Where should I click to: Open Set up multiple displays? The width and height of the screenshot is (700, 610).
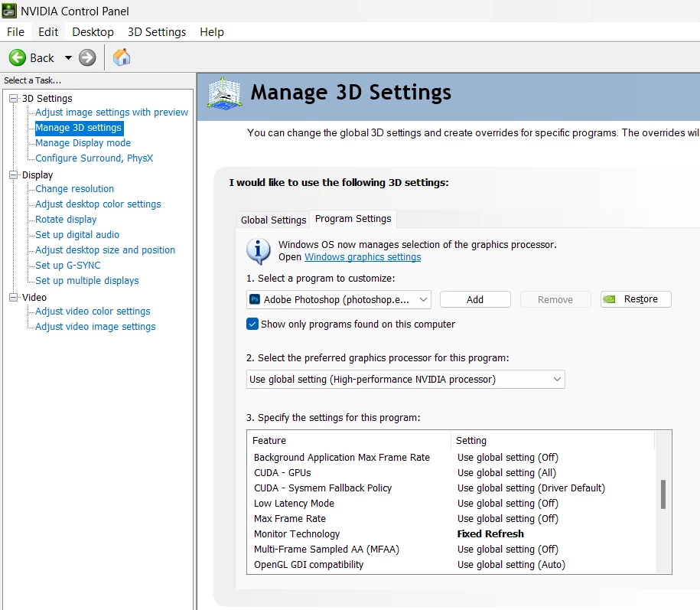[87, 280]
